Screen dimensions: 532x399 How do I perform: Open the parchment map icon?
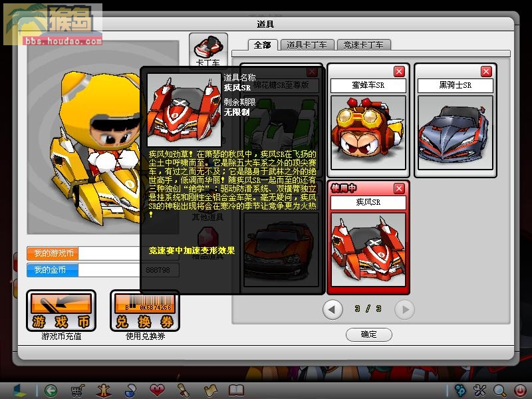[210, 390]
